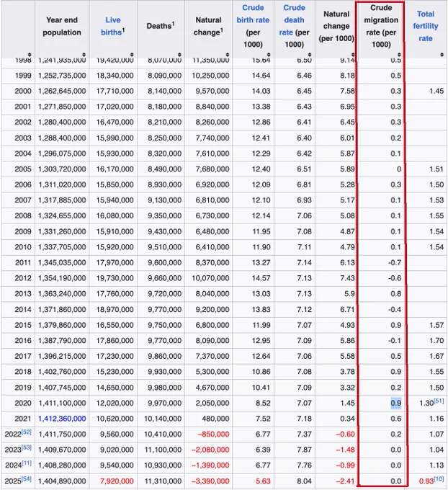
Task: Select live births cell 14,650,000 for 2019
Action: 115,388
